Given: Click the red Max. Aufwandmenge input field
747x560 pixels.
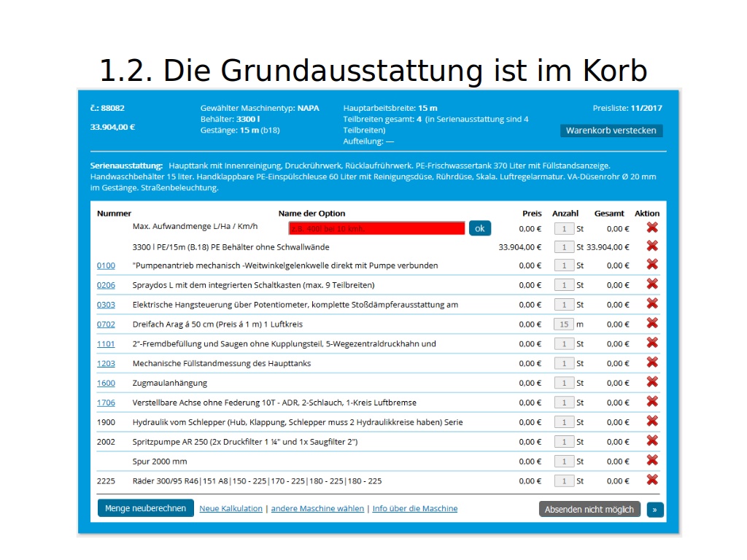Looking at the screenshot, I should [x=376, y=228].
